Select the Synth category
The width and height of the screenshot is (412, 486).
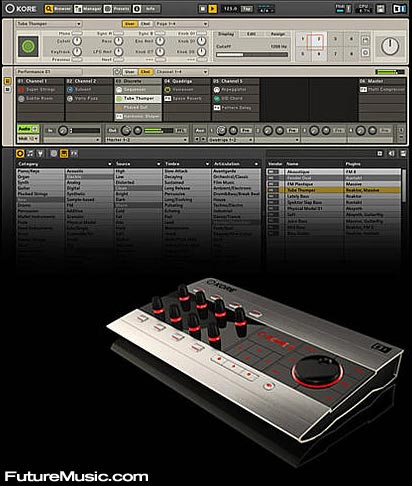pyautogui.click(x=40, y=182)
